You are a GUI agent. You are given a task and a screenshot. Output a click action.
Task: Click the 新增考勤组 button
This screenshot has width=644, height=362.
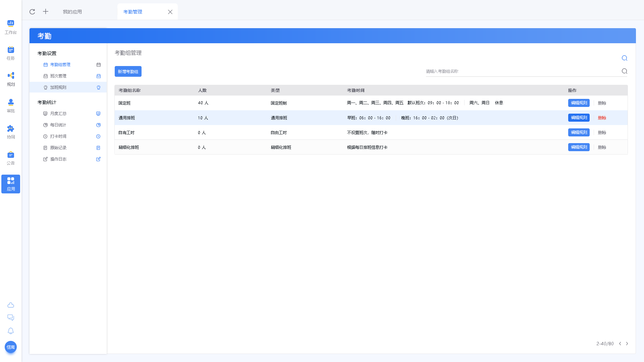tap(128, 71)
